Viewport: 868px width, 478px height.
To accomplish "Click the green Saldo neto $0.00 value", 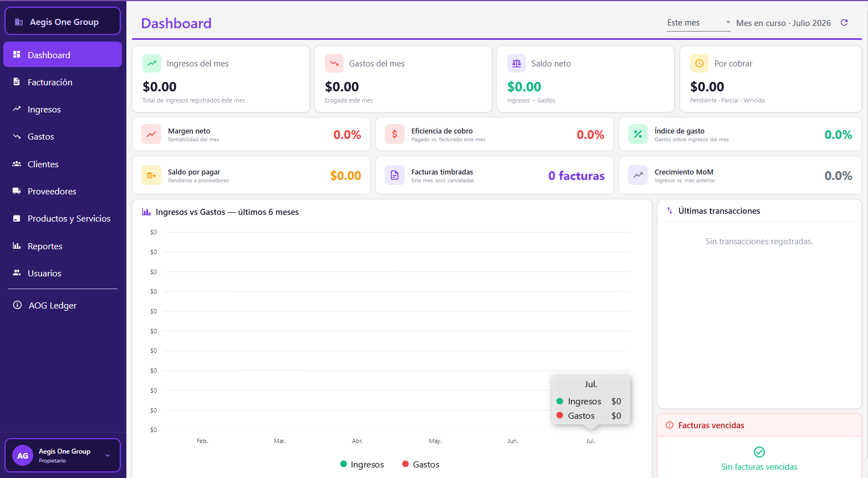I will (x=524, y=87).
